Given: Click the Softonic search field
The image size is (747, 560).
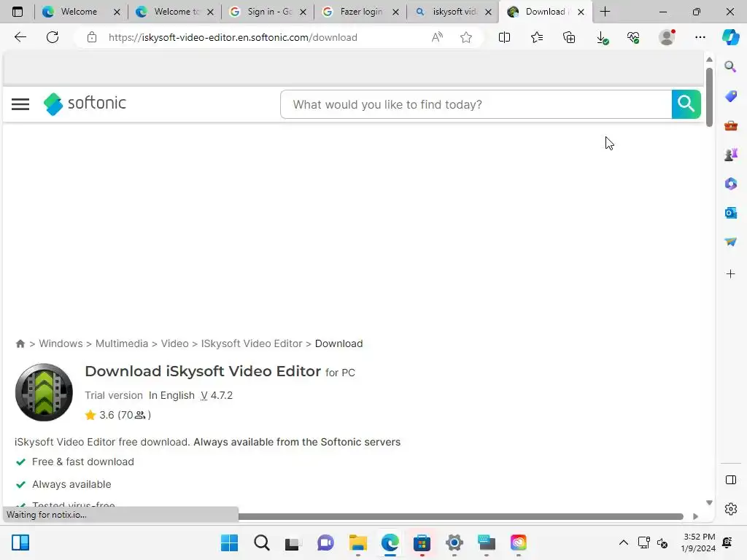Looking at the screenshot, I should [476, 104].
